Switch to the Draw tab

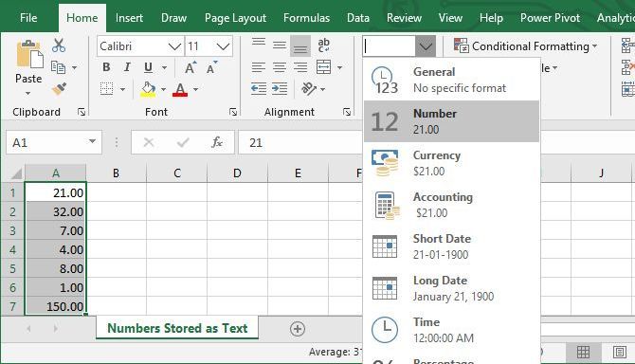173,18
